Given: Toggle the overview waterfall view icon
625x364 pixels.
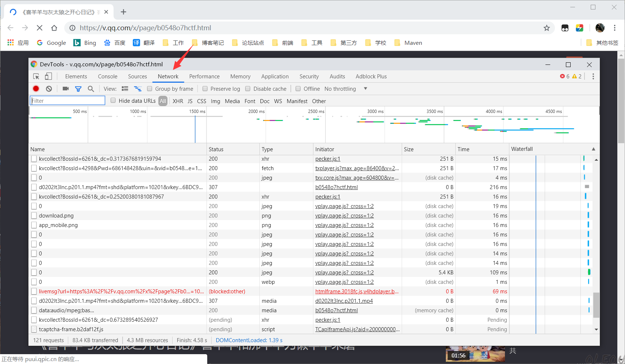Looking at the screenshot, I should pos(138,89).
